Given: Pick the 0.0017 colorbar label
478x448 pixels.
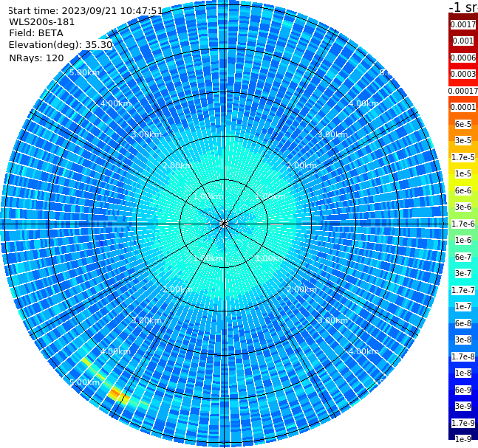Looking at the screenshot, I should [x=463, y=24].
